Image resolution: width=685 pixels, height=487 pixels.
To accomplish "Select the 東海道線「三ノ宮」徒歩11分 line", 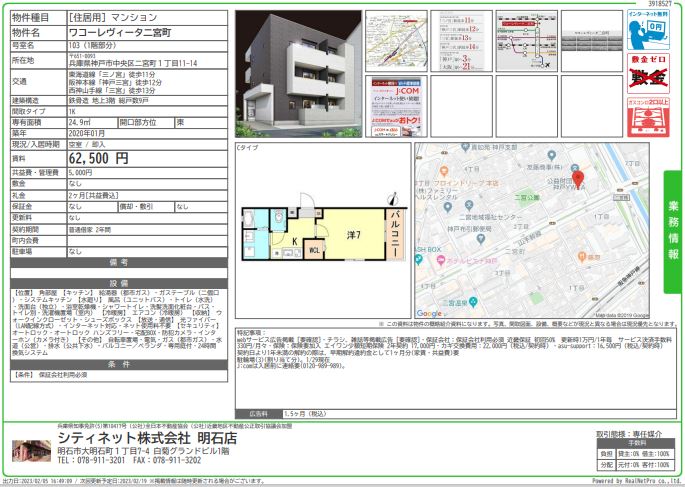I will [111, 75].
